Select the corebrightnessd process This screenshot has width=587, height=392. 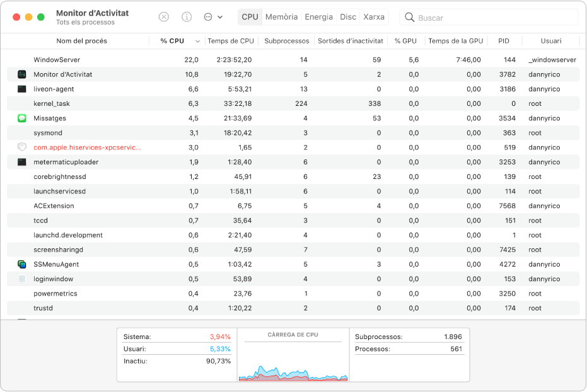click(293, 176)
